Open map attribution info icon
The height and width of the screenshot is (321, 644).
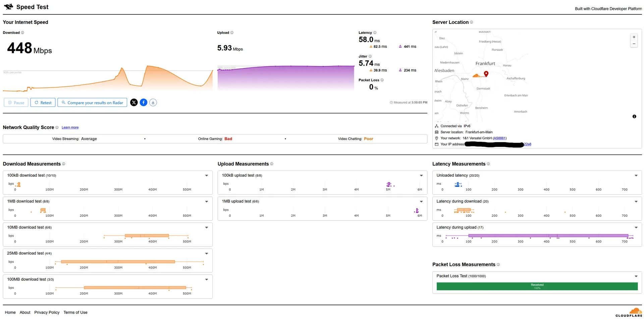pos(634,117)
